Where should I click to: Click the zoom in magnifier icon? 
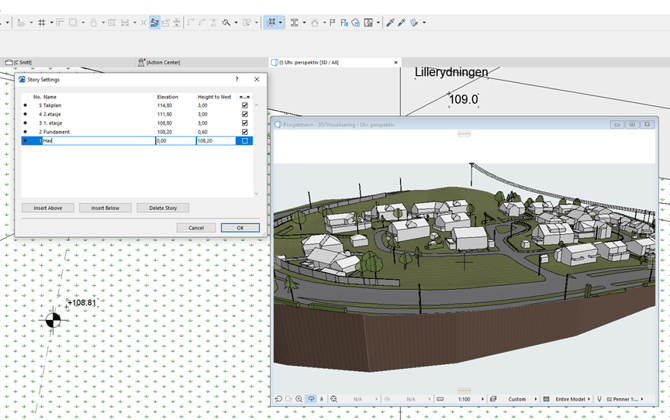click(x=299, y=399)
